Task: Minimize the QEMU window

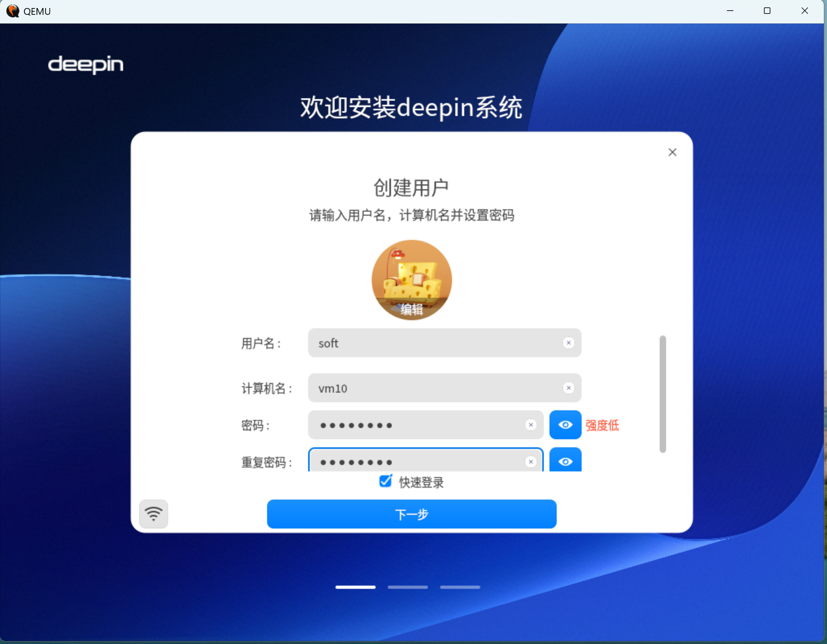Action: [730, 11]
